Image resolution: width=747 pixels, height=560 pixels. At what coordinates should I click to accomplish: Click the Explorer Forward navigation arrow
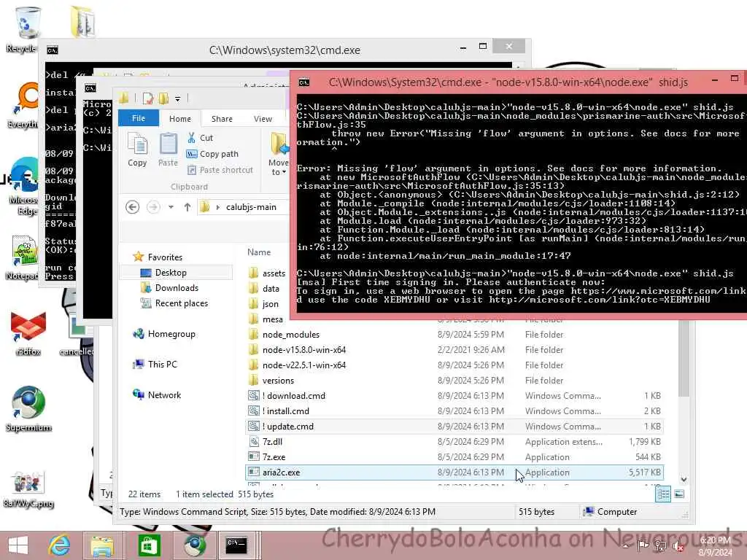tap(153, 207)
